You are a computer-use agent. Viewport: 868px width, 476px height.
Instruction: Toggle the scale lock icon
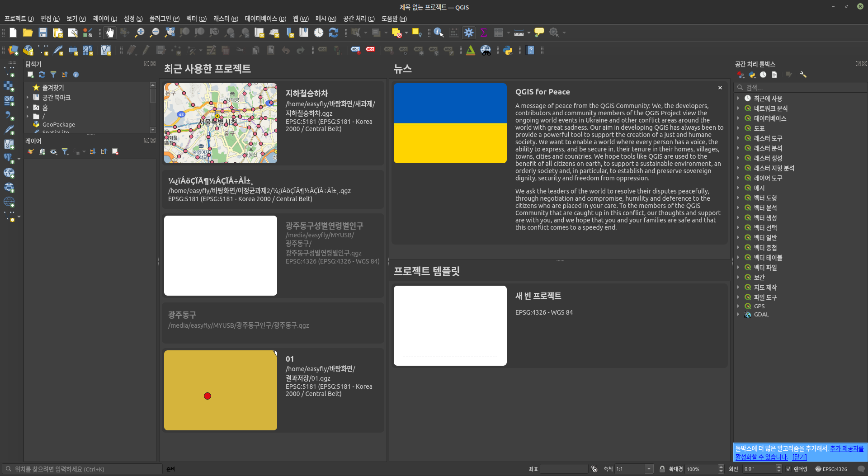[x=662, y=469]
